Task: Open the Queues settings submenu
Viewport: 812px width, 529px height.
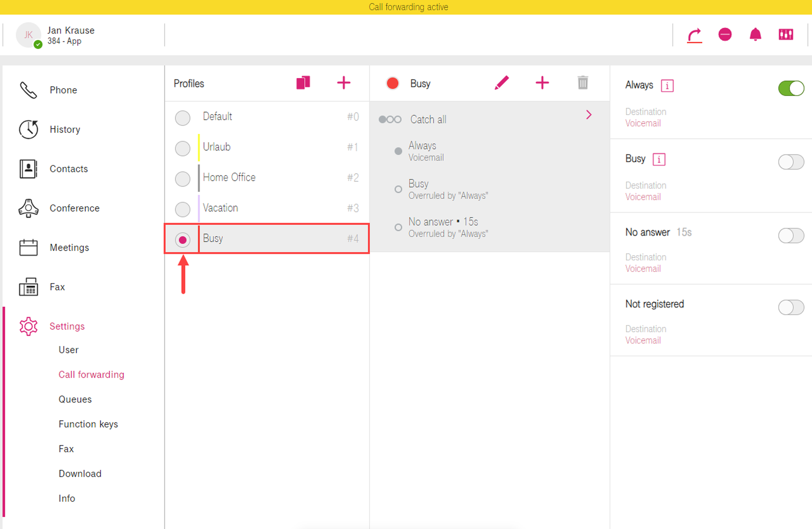Action: pos(75,399)
